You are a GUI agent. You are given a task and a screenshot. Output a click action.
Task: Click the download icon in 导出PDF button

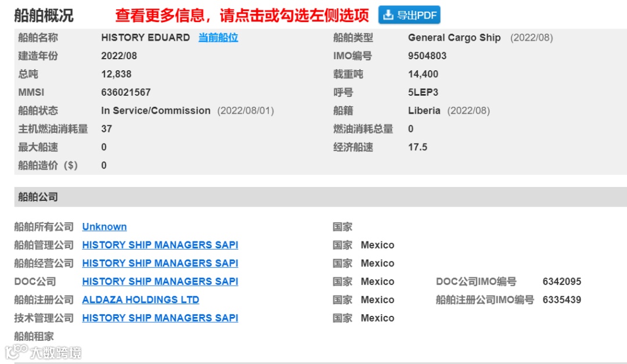pyautogui.click(x=388, y=15)
